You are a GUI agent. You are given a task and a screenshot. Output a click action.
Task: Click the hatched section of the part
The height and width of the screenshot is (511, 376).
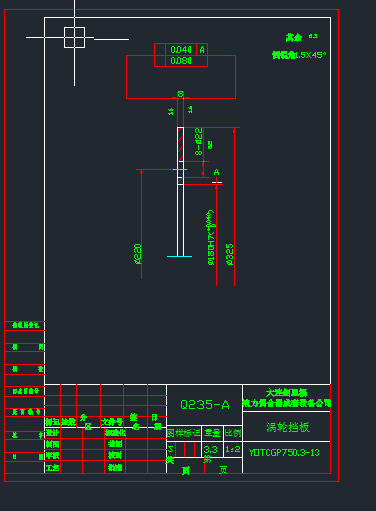[x=181, y=144]
